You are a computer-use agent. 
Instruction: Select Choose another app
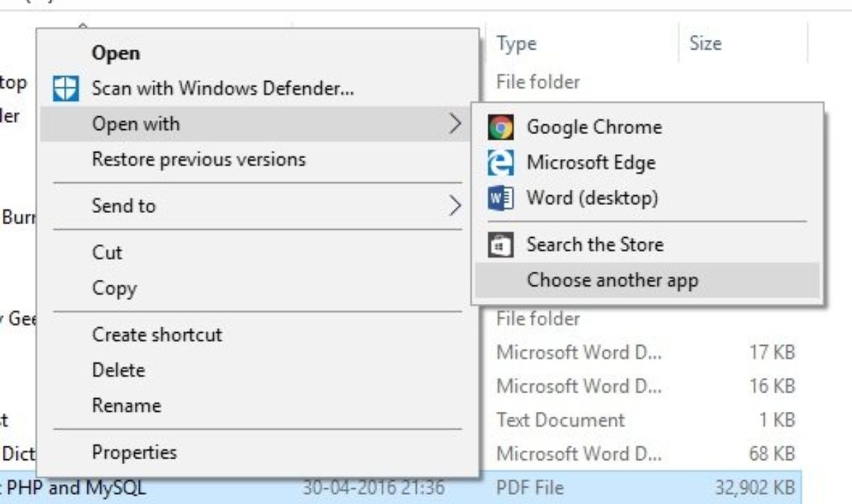(612, 280)
